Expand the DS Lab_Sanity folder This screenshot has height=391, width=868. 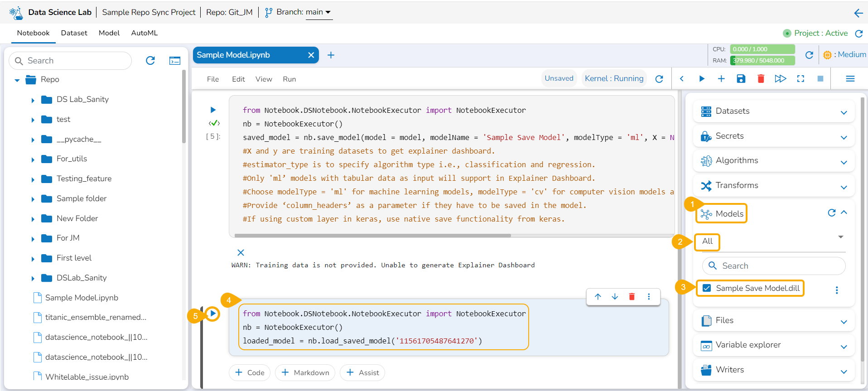pos(33,100)
